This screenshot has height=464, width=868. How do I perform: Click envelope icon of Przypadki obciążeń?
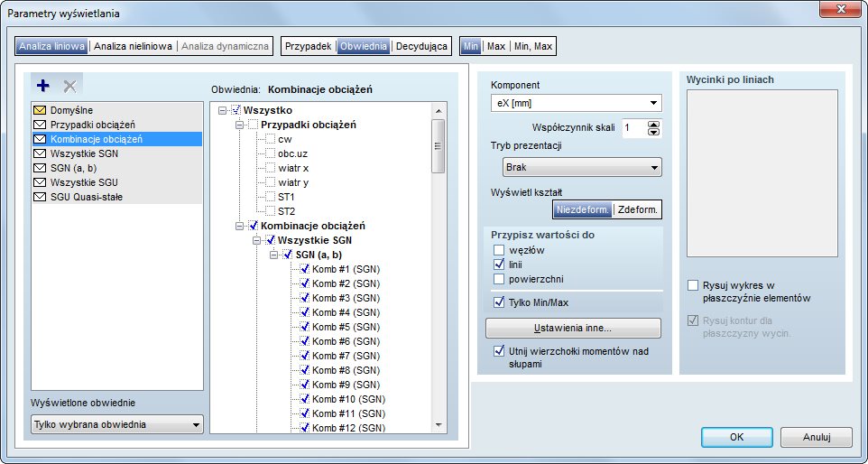click(40, 125)
